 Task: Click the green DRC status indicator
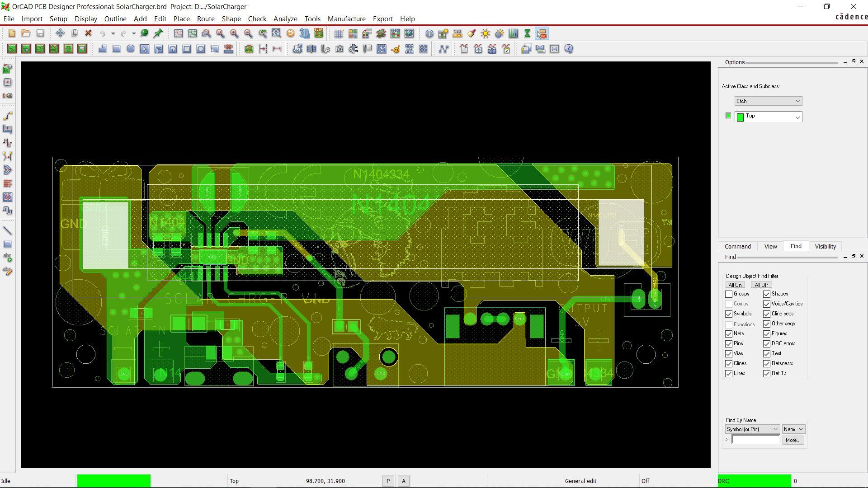pyautogui.click(x=754, y=481)
